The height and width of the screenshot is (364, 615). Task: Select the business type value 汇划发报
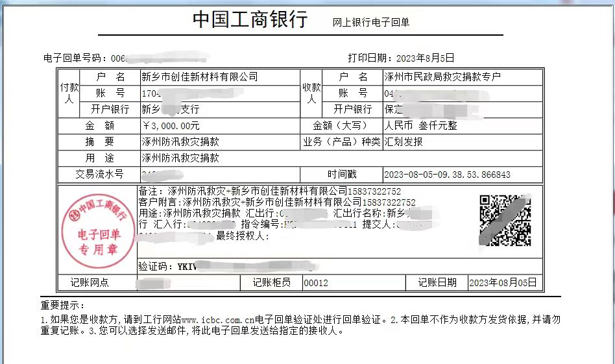tap(404, 141)
